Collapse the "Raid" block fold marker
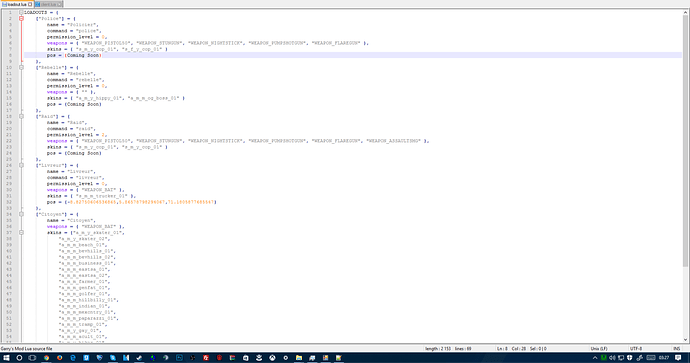Screen dimensions: 690x363 21,116
